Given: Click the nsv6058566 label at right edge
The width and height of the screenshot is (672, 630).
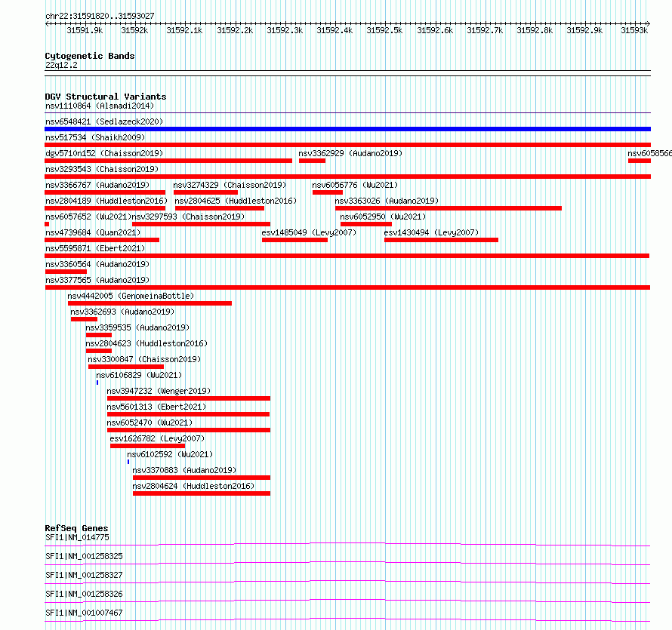Looking at the screenshot, I should (x=649, y=153).
